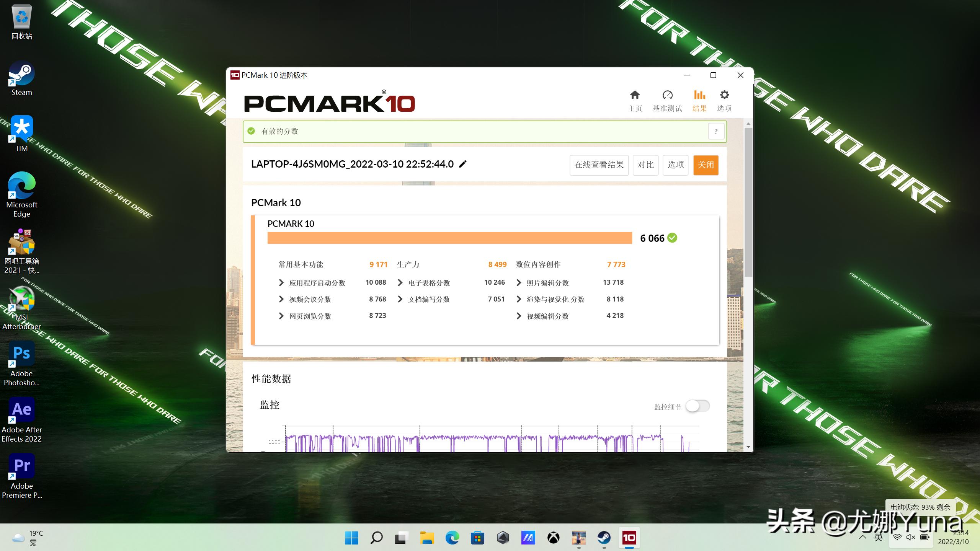Click the 对比 button
The height and width of the screenshot is (551, 980).
(645, 165)
